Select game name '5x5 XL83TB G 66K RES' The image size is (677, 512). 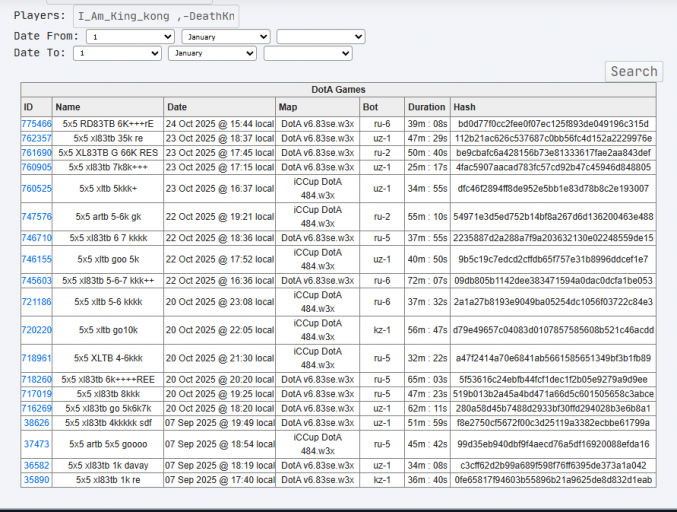[108, 153]
